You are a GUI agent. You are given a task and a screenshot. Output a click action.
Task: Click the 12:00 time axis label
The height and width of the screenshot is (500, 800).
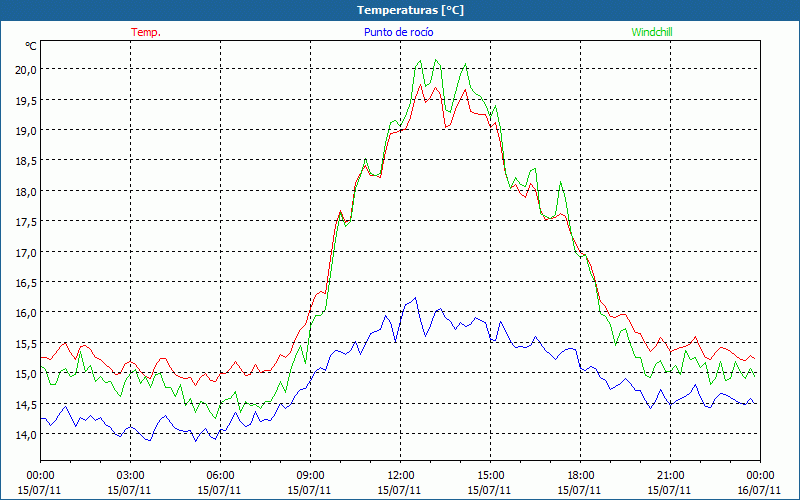click(x=400, y=476)
